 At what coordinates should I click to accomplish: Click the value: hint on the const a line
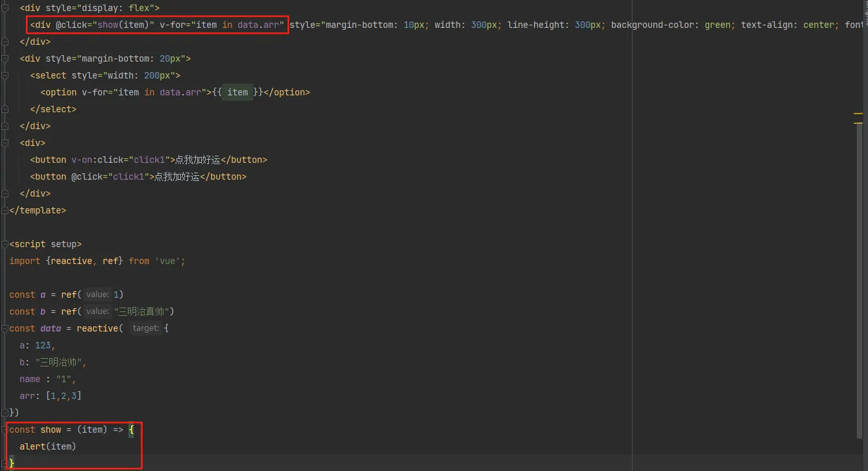point(97,295)
